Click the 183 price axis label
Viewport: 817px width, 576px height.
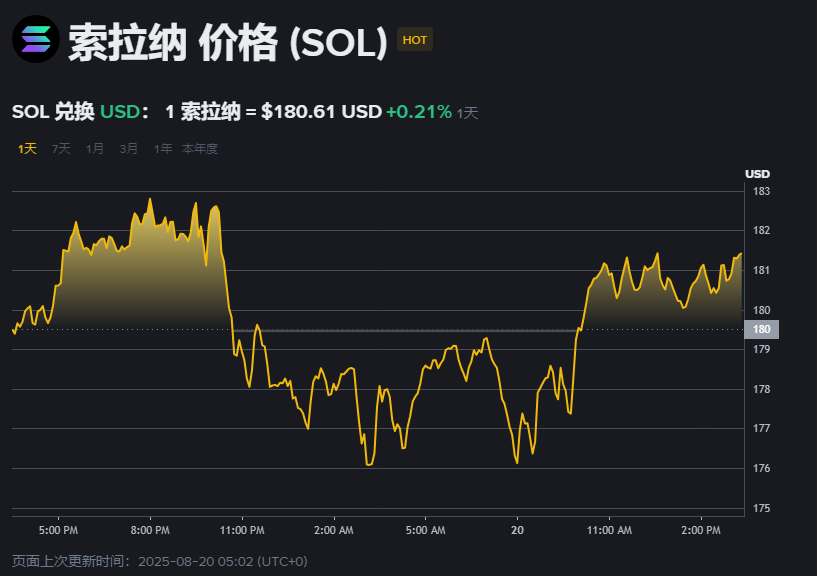(x=761, y=191)
